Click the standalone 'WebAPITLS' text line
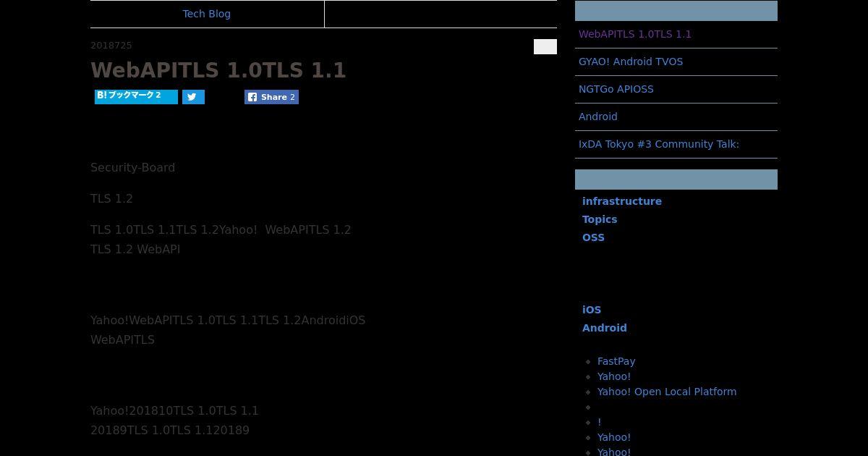The width and height of the screenshot is (868, 456). tap(122, 339)
